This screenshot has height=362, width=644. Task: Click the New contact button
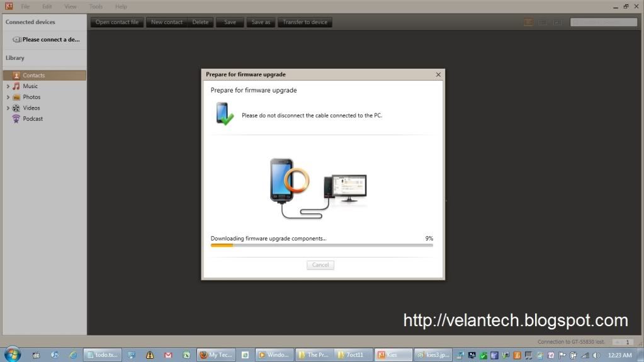(x=167, y=22)
